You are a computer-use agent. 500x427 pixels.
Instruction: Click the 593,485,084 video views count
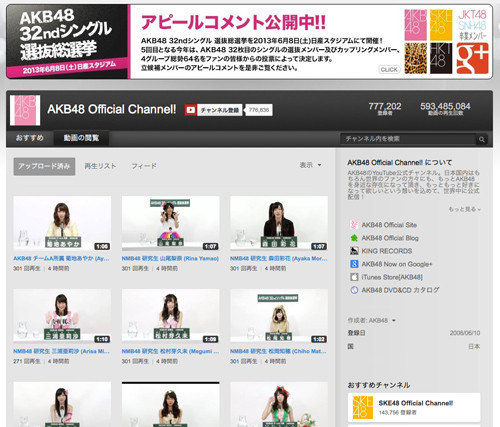click(x=445, y=107)
